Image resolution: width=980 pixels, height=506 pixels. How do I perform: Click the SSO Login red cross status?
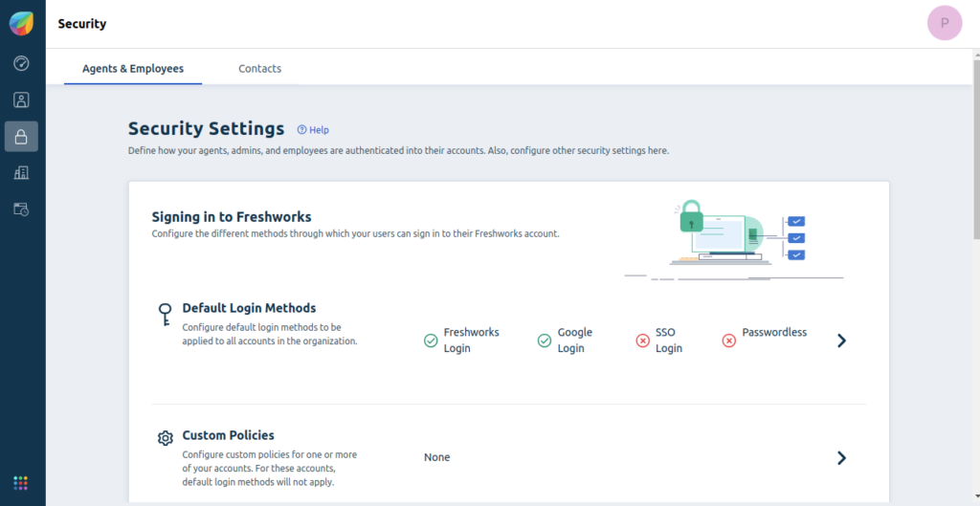642,341
